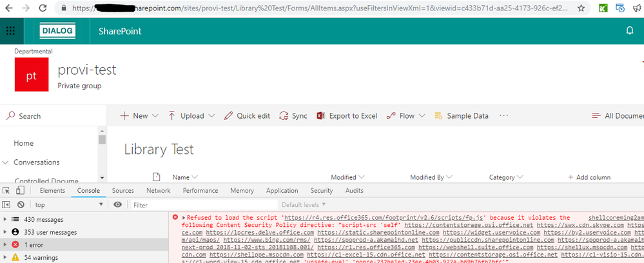Click the browser back arrow
Viewport: 644px width, 263px height.
(x=8, y=8)
